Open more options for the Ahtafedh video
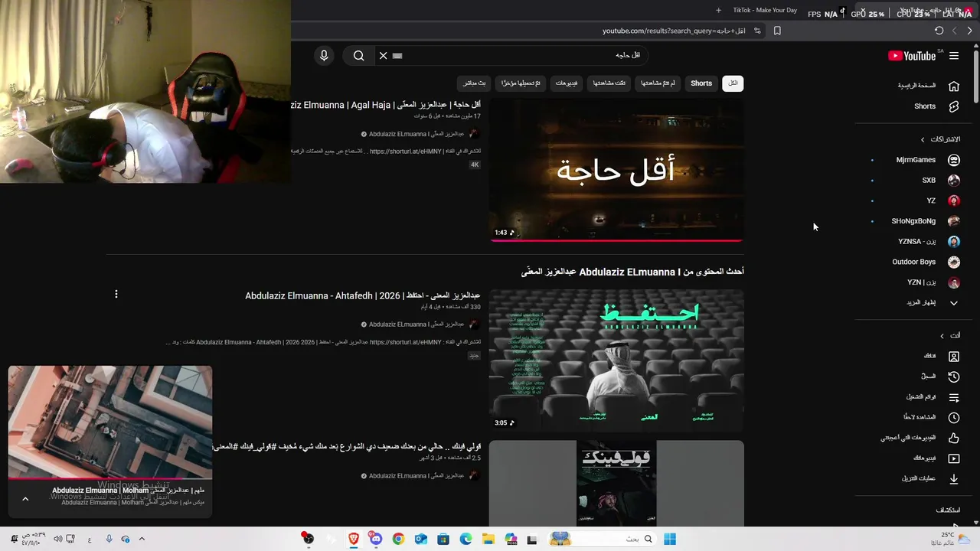980x551 pixels. tap(116, 294)
